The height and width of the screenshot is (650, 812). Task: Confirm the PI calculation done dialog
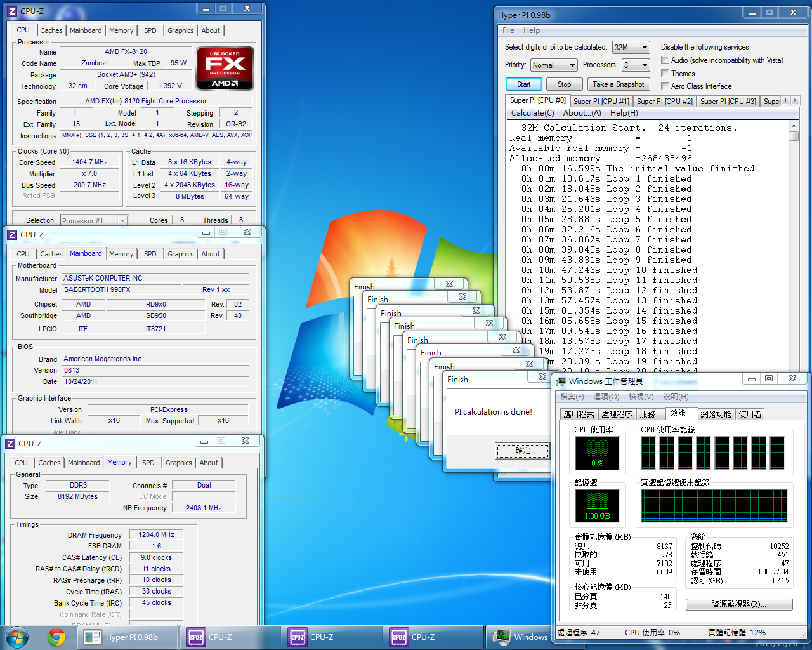tap(522, 451)
